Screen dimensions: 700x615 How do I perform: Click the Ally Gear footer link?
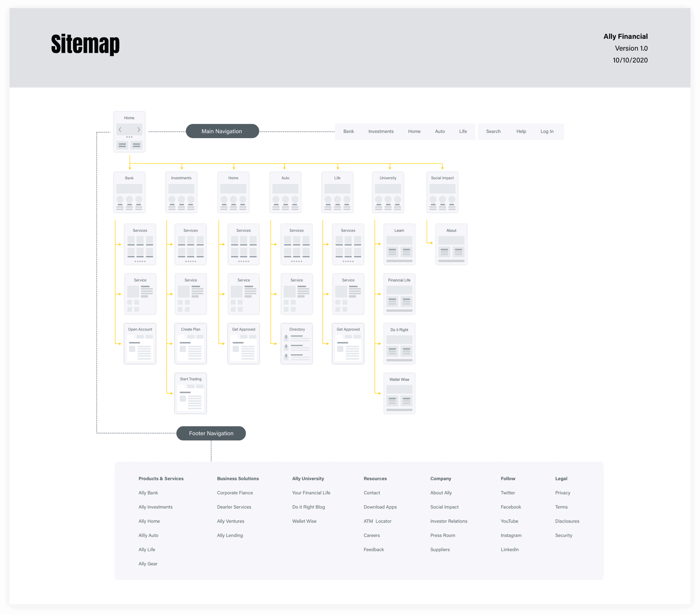pos(148,563)
